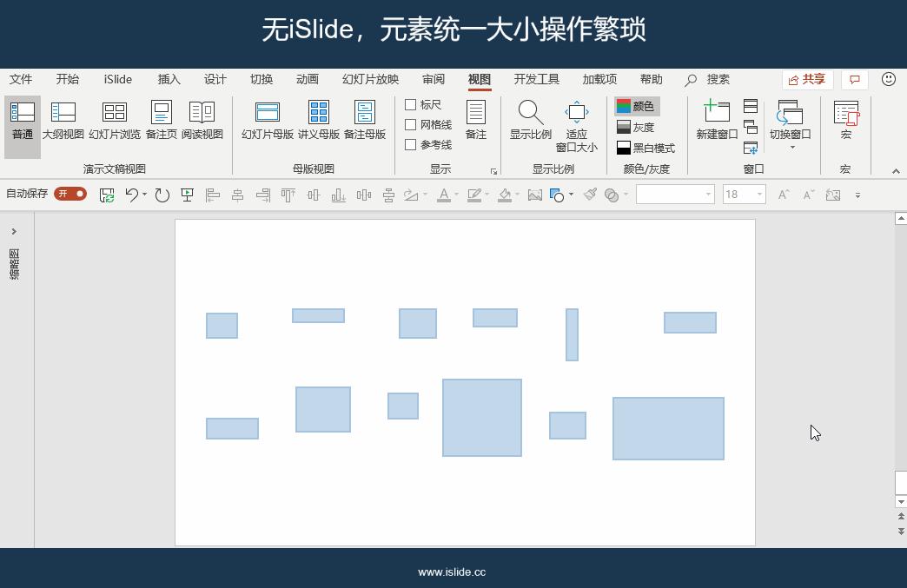Image resolution: width=907 pixels, height=588 pixels.
Task: Open 备注母版 notes master
Action: coord(364,122)
